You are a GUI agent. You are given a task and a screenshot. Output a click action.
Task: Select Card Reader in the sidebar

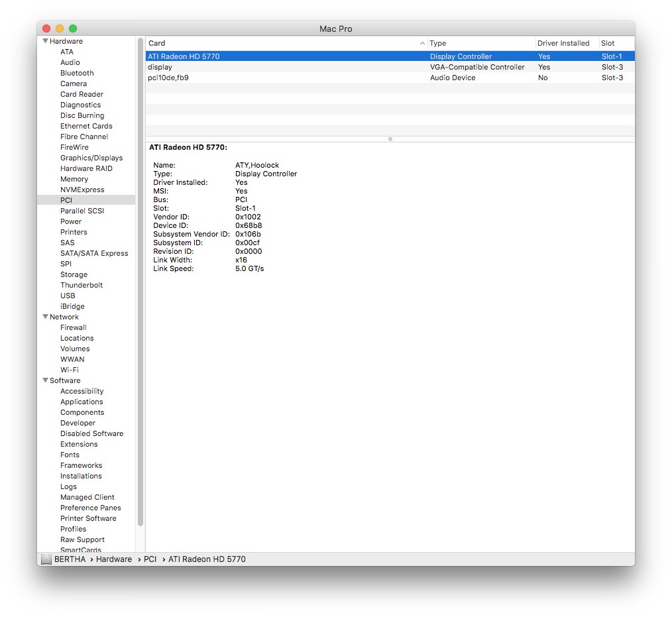pos(82,94)
